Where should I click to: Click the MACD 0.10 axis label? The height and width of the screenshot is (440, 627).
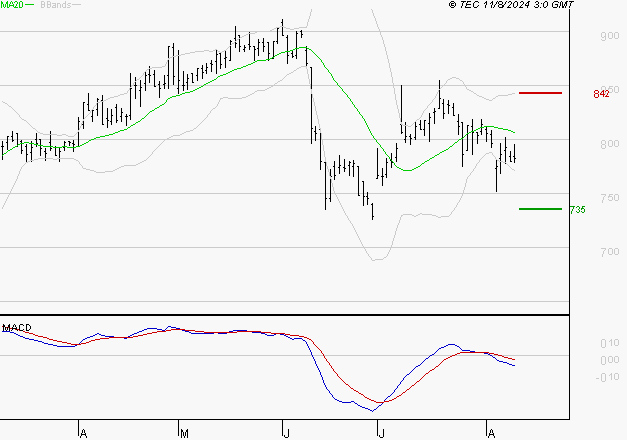point(609,343)
